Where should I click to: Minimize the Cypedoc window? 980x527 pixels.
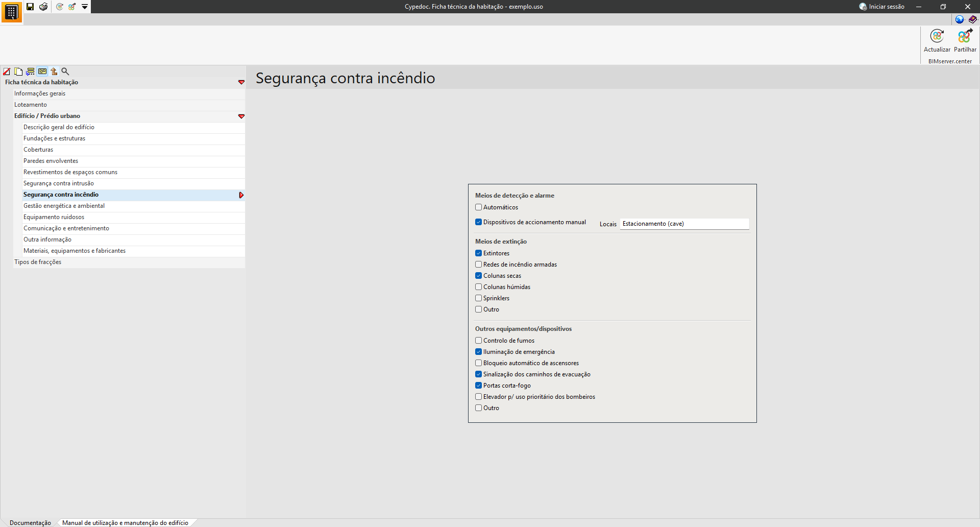919,7
